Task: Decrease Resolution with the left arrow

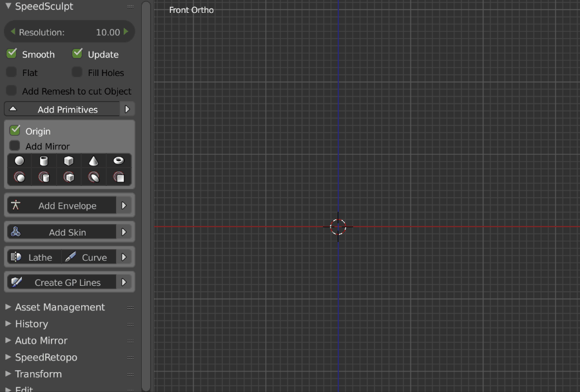Action: (x=13, y=32)
